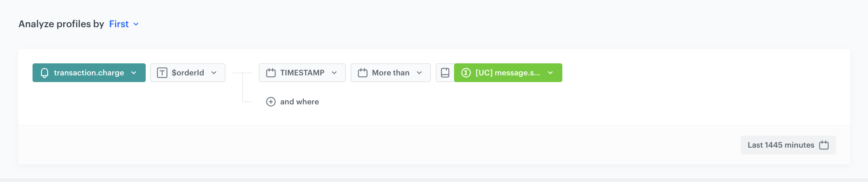Open the Last 1445 minutes date range
The image size is (868, 182).
click(x=781, y=145)
